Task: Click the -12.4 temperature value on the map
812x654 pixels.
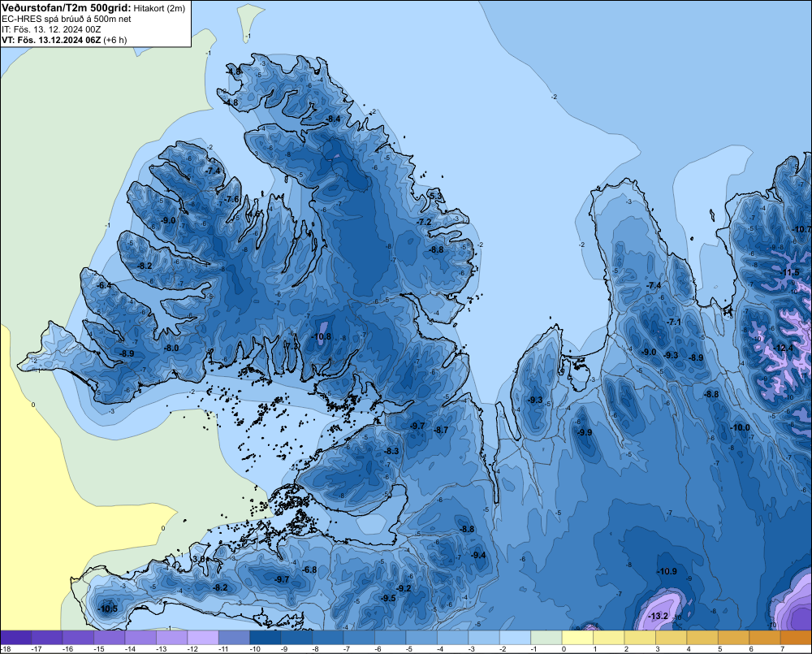Action: [x=784, y=349]
